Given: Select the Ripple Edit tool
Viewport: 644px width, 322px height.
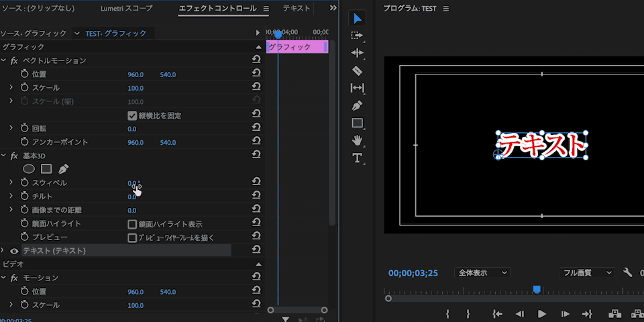Looking at the screenshot, I should pos(357,53).
